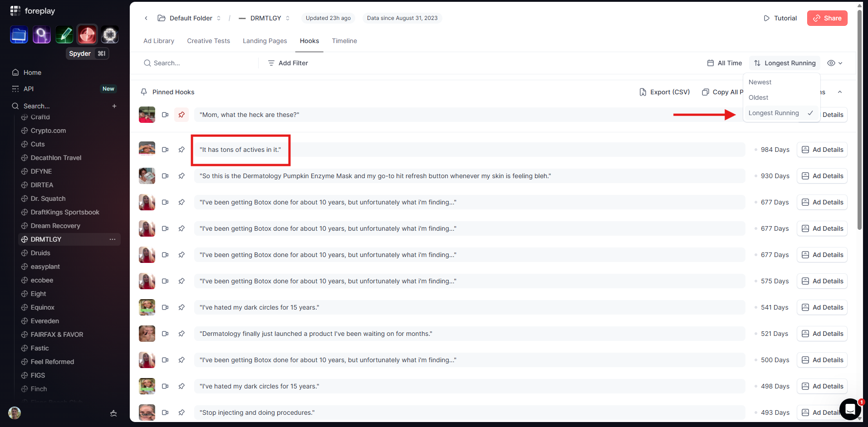Click Copy All button
The image size is (868, 427).
[722, 92]
